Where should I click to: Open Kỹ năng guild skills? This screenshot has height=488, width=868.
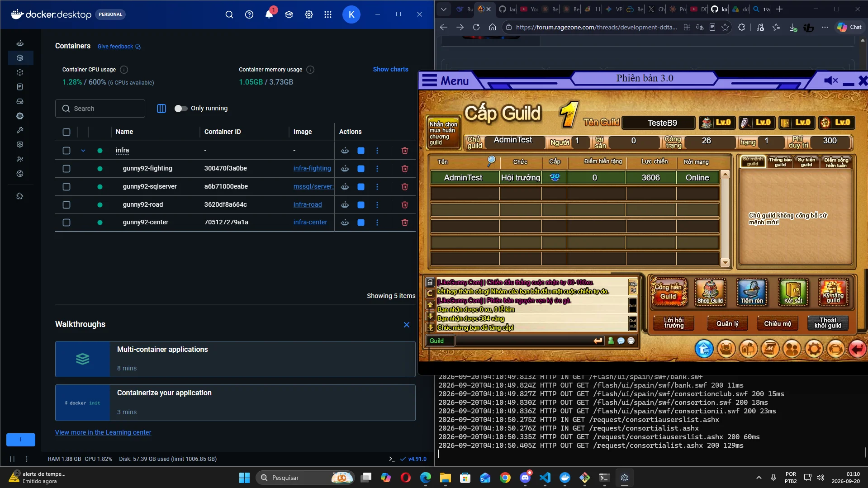click(833, 292)
